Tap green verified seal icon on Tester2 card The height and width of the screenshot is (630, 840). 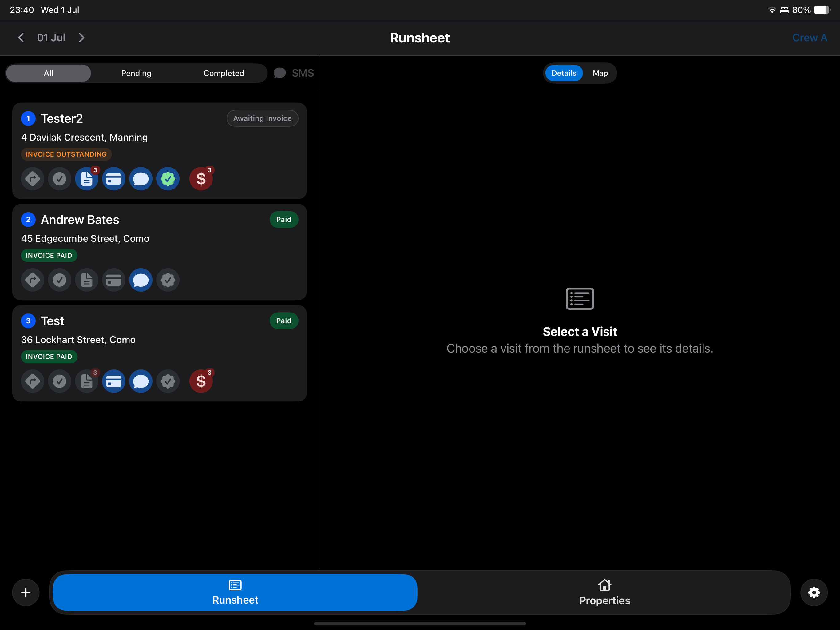(x=168, y=179)
